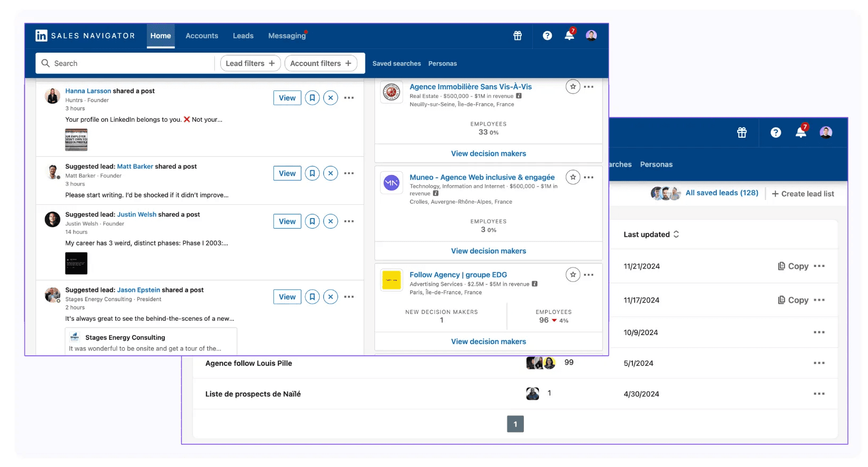Open more options for the Muneo account

coord(589,177)
